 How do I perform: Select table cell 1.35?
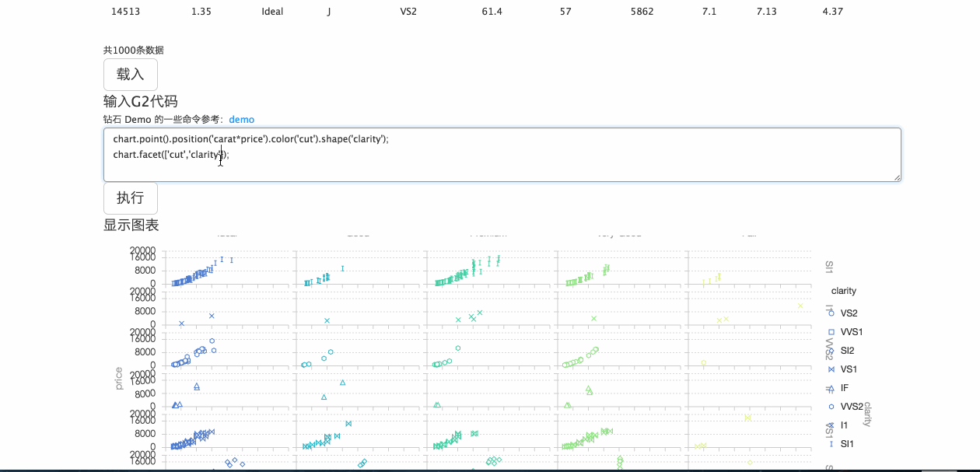[x=201, y=12]
